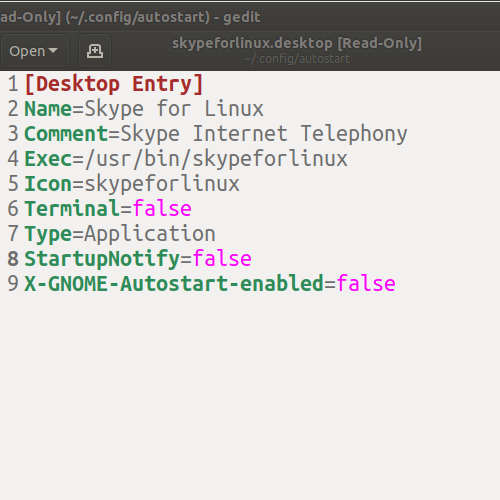Click line number 9 in the gutter
Viewport: 500px width, 500px height.
[x=13, y=284]
